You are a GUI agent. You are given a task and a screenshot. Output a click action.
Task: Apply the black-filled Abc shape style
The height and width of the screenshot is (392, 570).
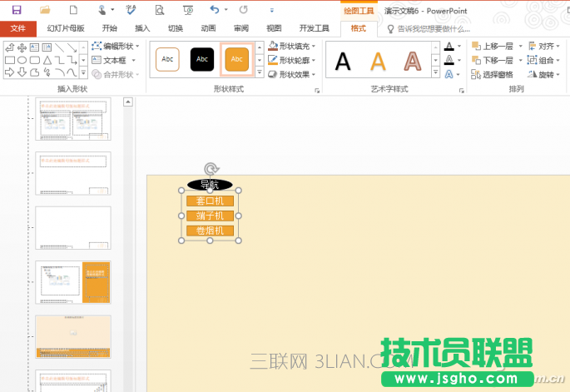202,60
